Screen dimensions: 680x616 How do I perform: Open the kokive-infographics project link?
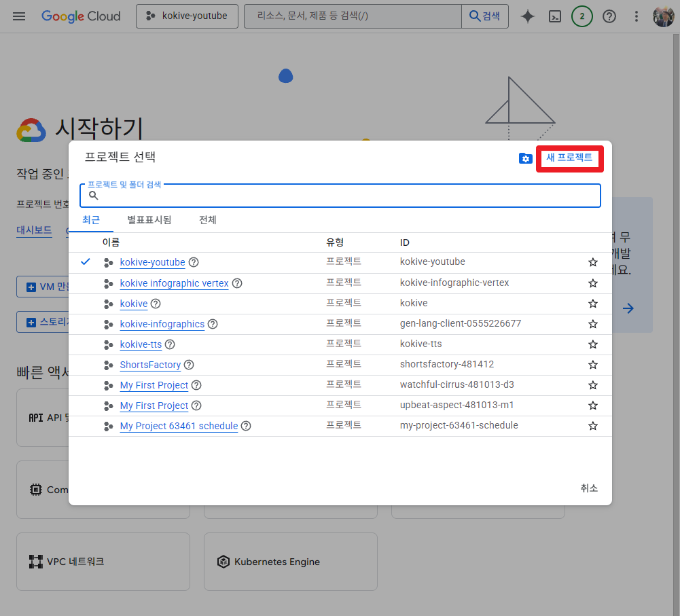[x=162, y=324]
